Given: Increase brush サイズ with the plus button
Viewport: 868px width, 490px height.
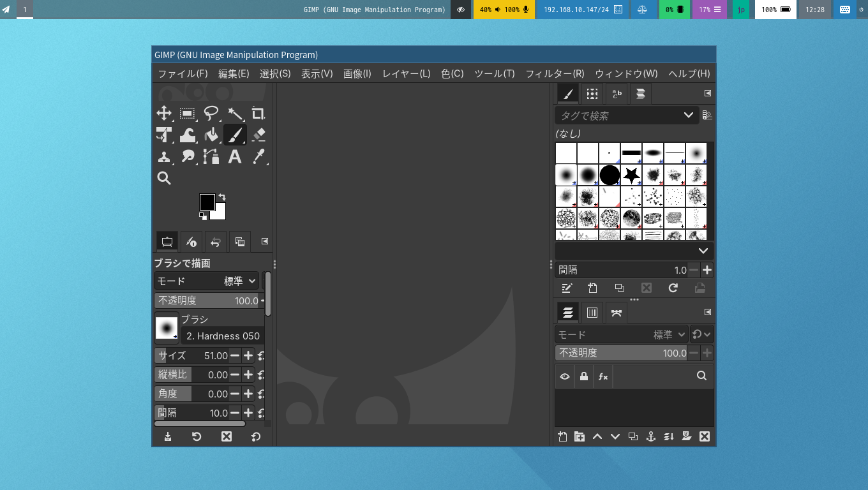Looking at the screenshot, I should click(x=248, y=355).
